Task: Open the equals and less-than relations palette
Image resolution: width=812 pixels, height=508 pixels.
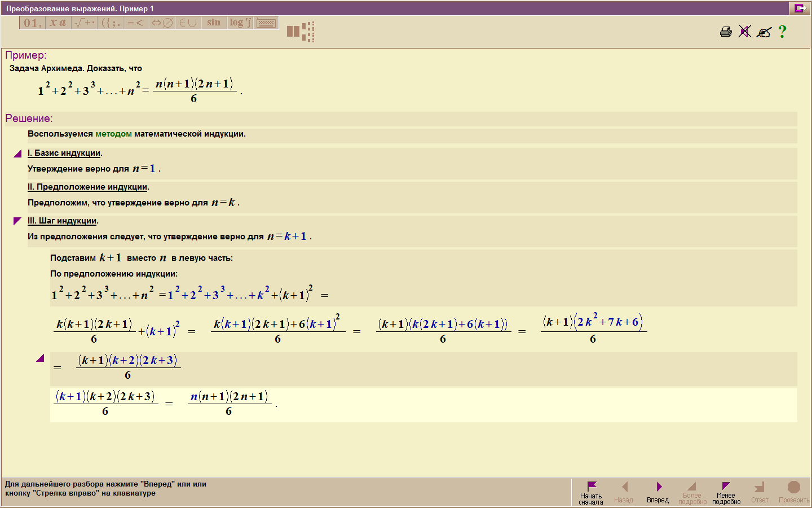Action: tap(136, 23)
